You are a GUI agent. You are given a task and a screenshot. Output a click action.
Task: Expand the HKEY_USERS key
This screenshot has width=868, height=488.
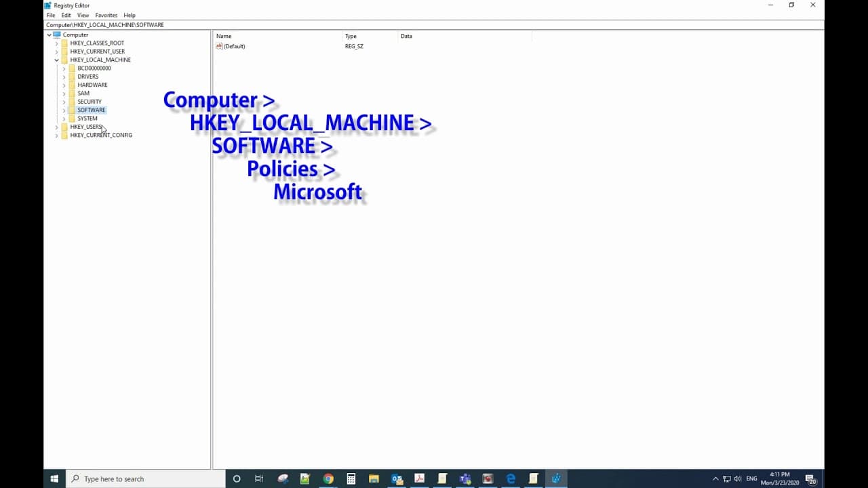click(56, 127)
